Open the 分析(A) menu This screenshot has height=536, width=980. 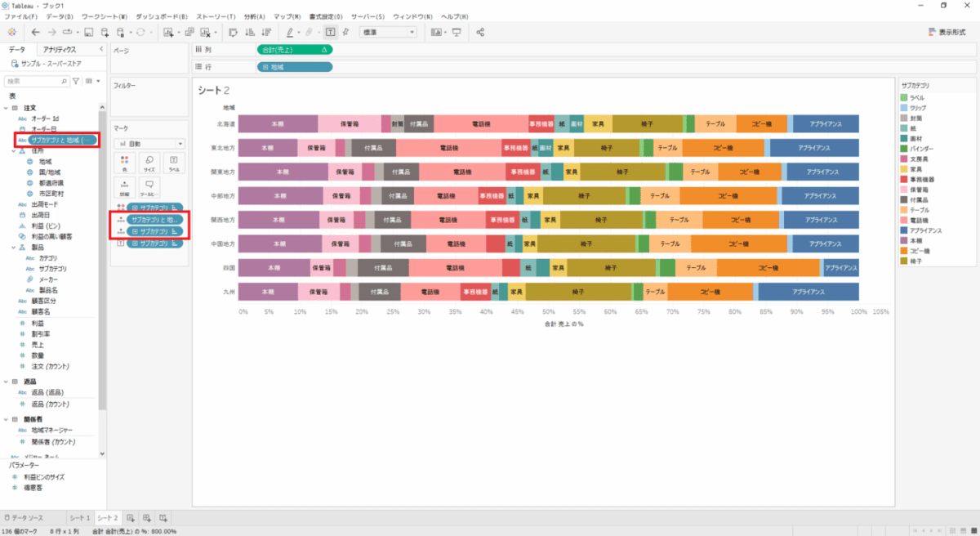tap(255, 16)
